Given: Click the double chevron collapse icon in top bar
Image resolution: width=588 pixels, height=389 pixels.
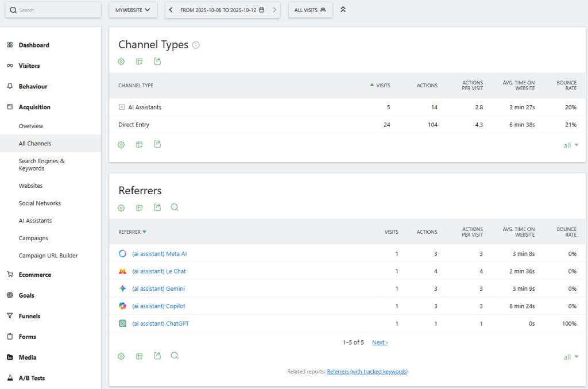Looking at the screenshot, I should point(343,10).
